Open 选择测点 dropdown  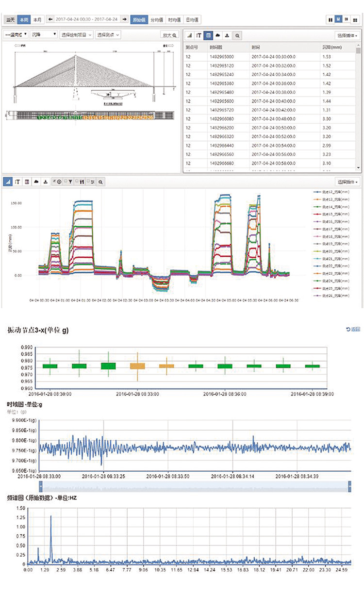108,35
